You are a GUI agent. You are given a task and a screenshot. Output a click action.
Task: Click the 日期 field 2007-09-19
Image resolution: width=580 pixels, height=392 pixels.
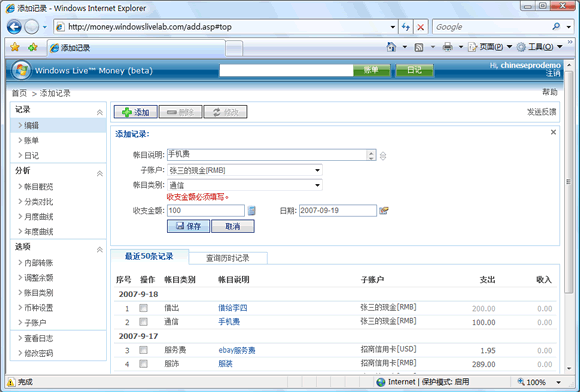point(338,210)
